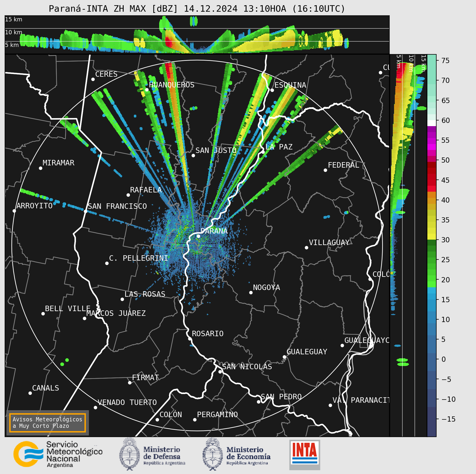The width and height of the screenshot is (476, 474).
Task: Click the LAS ROSAS label
Action: [x=145, y=294]
